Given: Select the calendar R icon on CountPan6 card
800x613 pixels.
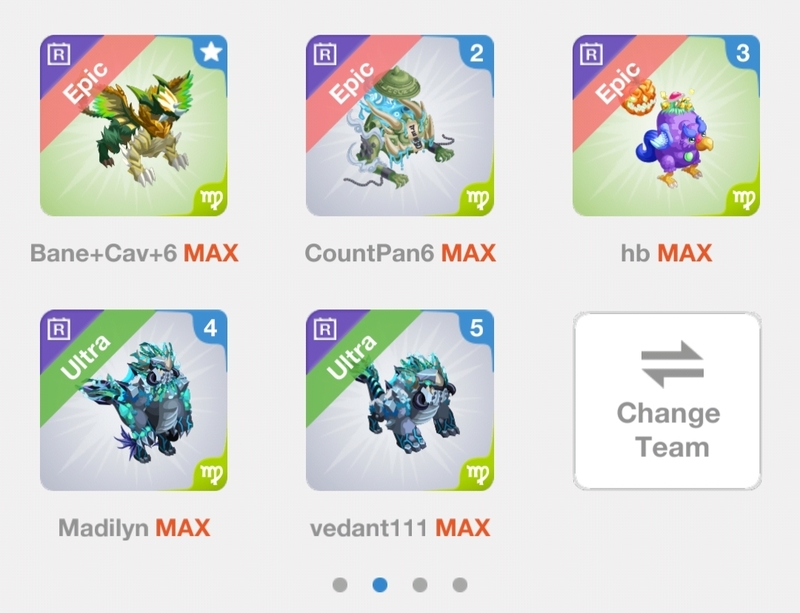Looking at the screenshot, I should (325, 54).
